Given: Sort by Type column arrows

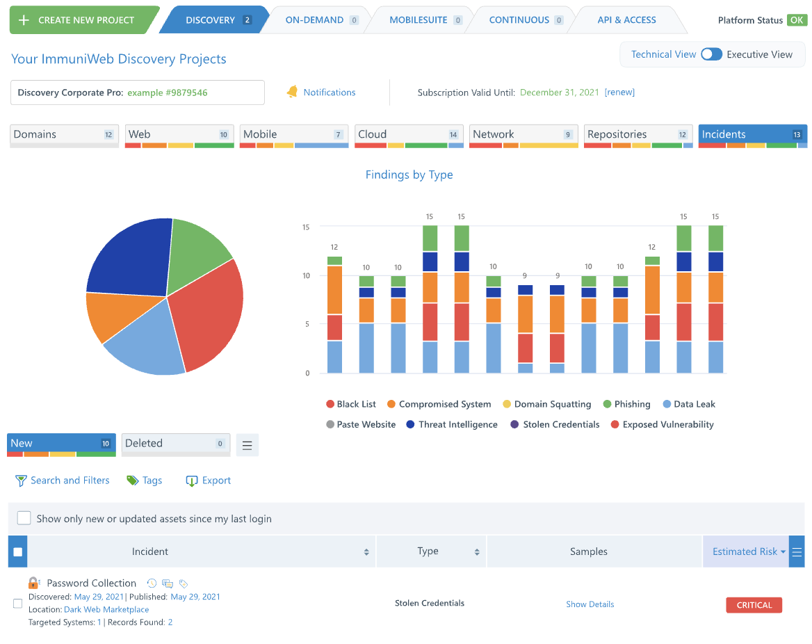Looking at the screenshot, I should pos(477,552).
